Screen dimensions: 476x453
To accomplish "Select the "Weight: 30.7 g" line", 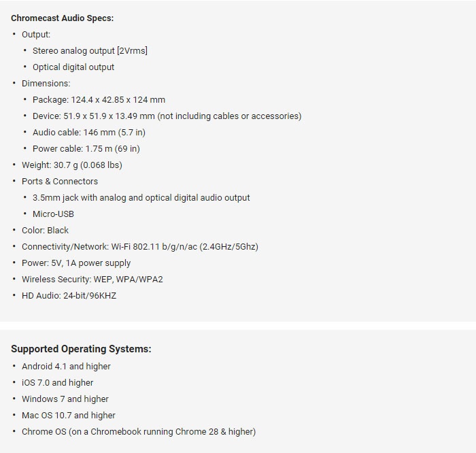I will 71,165.
